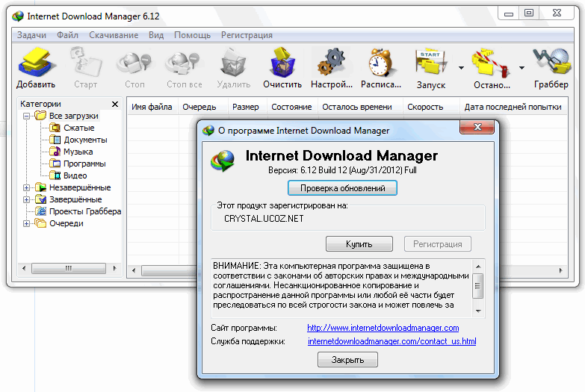Click the Все загрузки folder icon

click(40, 116)
